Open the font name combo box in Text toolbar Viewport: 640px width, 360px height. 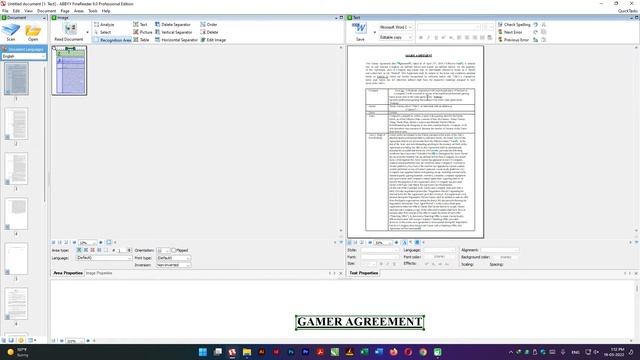coord(449,27)
